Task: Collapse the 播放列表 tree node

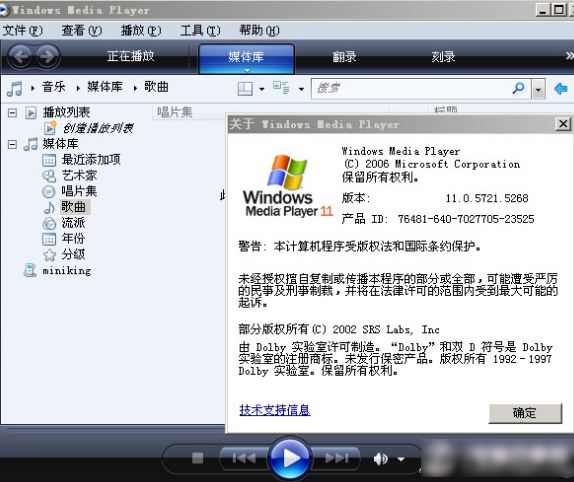Action: (x=12, y=113)
